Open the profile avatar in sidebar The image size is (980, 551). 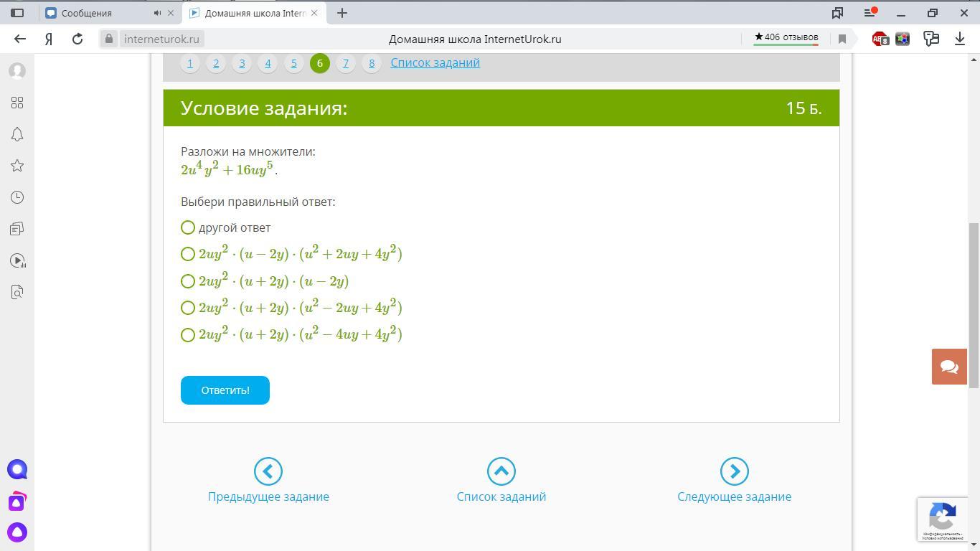click(17, 71)
